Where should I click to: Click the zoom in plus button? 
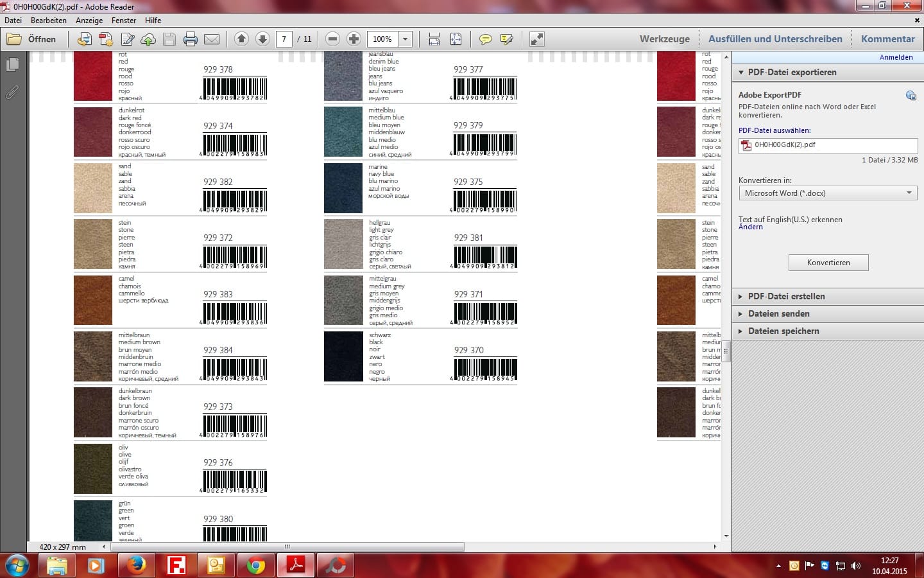354,39
